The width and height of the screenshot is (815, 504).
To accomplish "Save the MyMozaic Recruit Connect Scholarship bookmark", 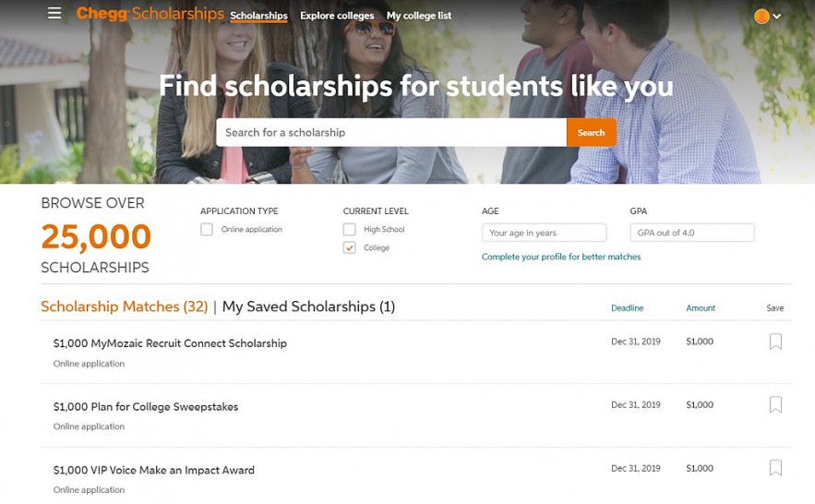I will pos(775,342).
